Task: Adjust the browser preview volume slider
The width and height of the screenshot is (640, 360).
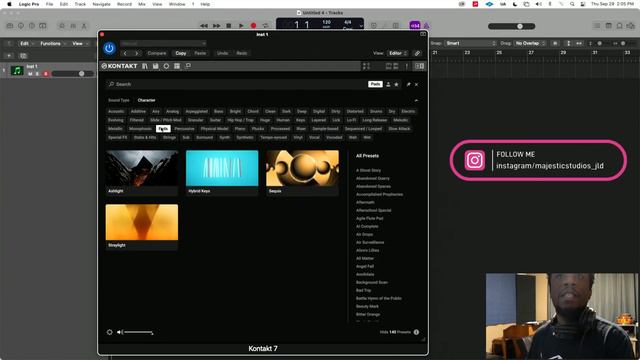Action: click(139, 332)
